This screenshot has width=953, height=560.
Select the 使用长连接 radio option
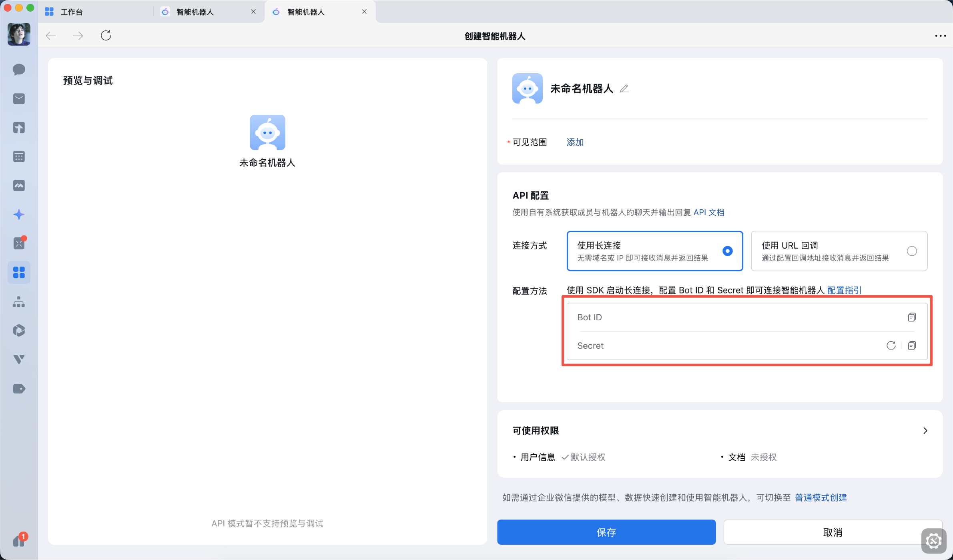[x=727, y=251]
